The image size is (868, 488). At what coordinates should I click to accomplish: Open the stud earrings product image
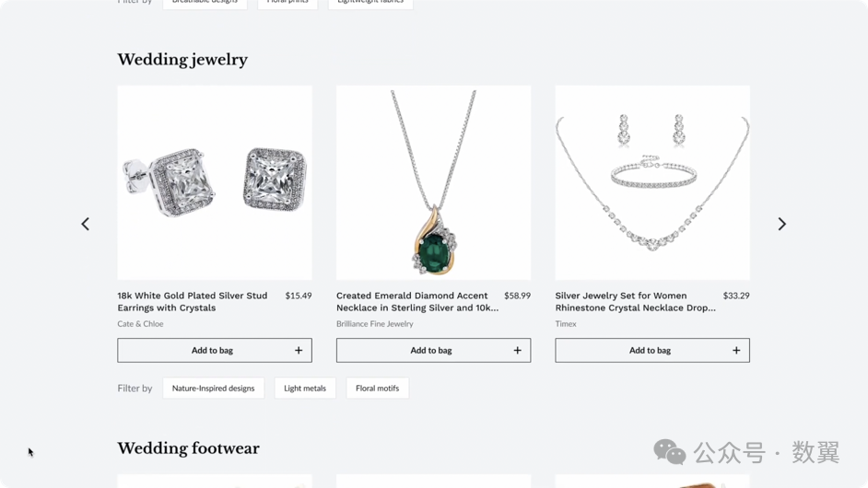pyautogui.click(x=215, y=182)
